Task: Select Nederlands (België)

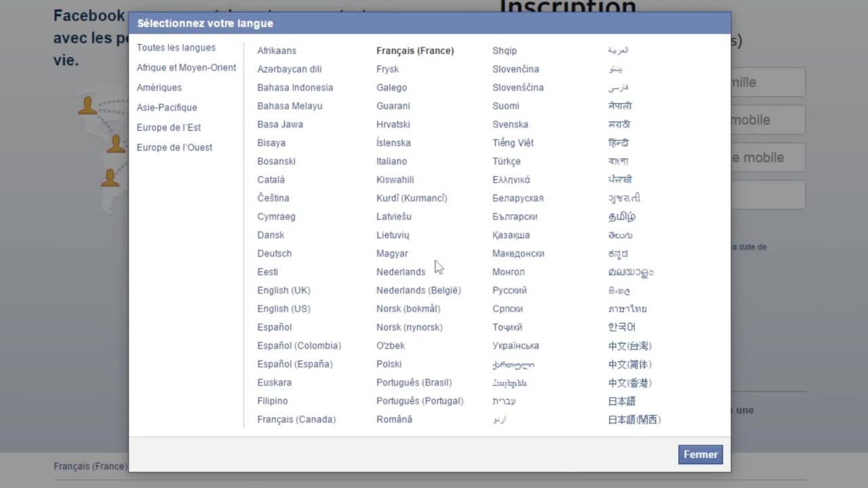Action: pos(418,290)
